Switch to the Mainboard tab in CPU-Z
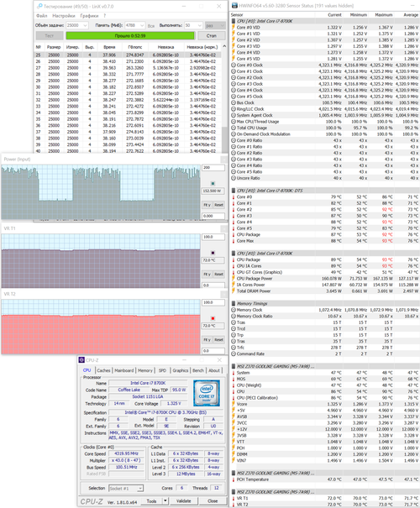Image resolution: width=420 pixels, height=508 pixels. 123,370
